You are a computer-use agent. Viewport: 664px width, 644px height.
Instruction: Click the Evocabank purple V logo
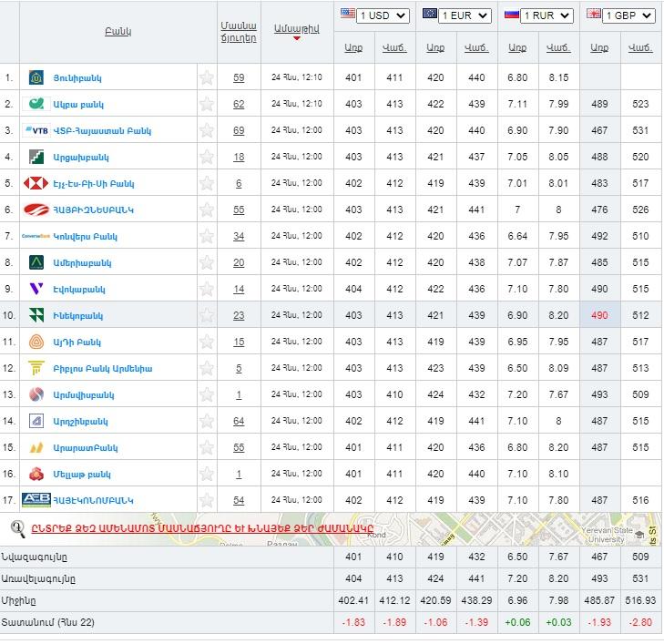coord(36,290)
